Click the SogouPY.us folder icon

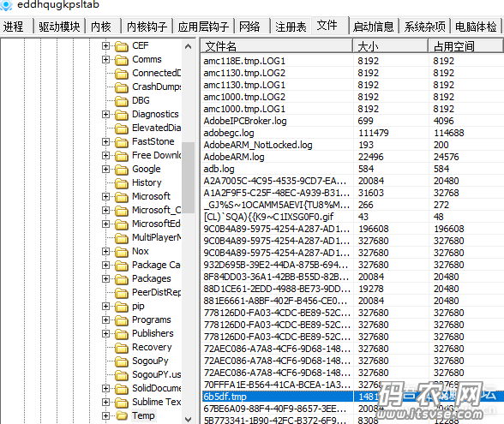point(122,375)
